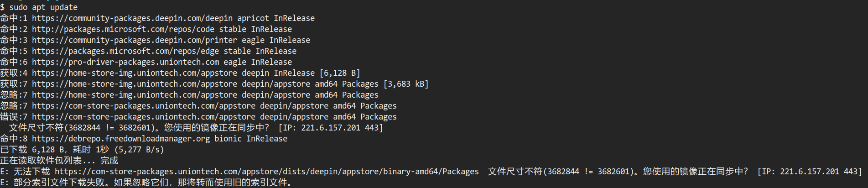
Task: Open the com-store-packages URL on the 错误:7 line
Action: 143,117
